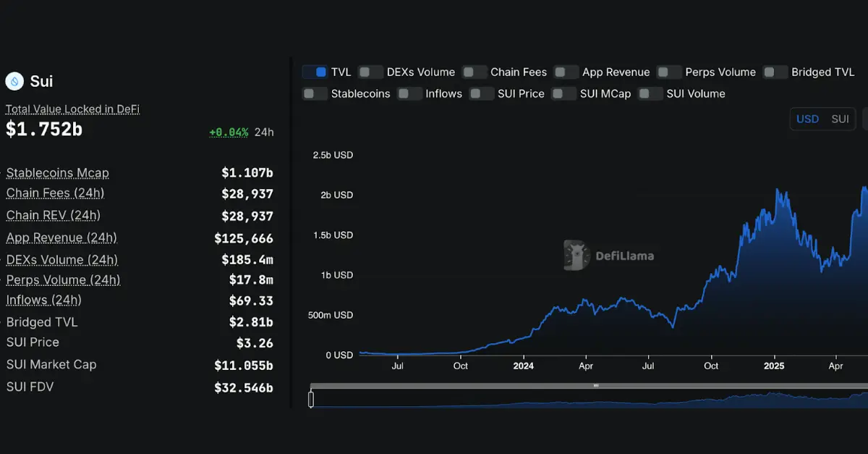Enable the SUI MCap toggle
The image size is (868, 454).
(564, 93)
